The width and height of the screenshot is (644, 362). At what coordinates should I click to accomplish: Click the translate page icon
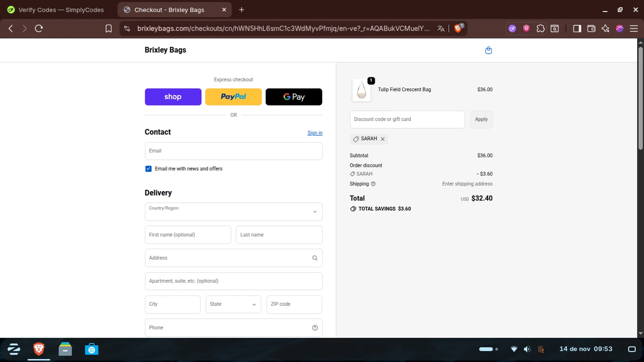pos(441,28)
